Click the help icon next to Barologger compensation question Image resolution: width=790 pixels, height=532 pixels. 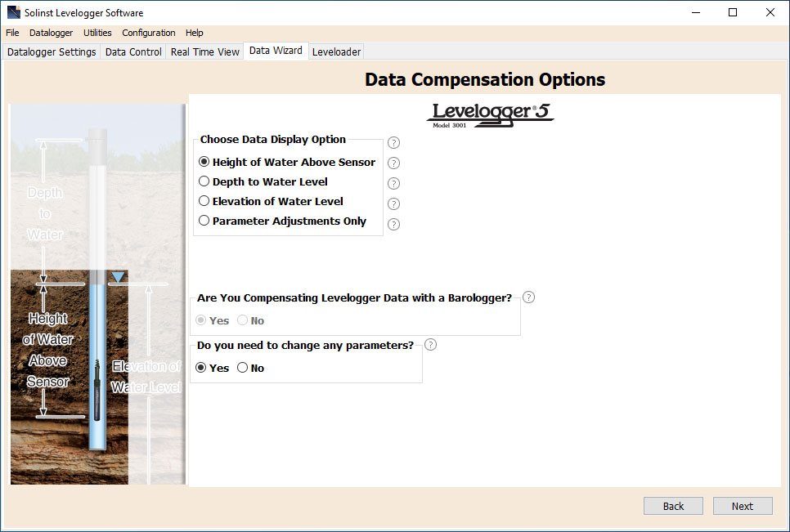point(528,297)
